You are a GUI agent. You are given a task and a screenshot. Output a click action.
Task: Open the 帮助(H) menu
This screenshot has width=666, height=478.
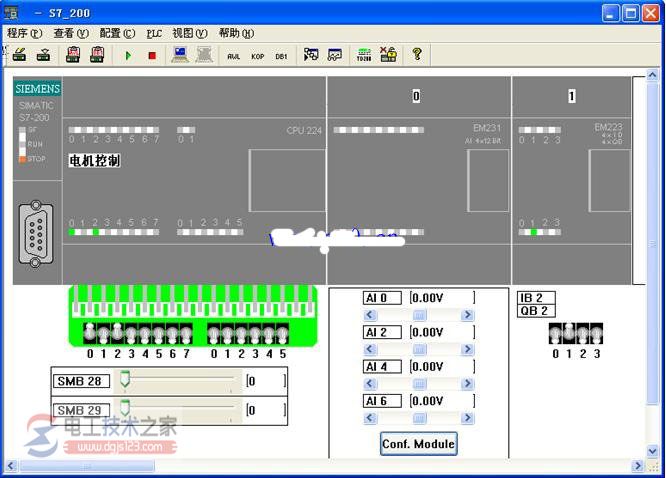point(236,33)
